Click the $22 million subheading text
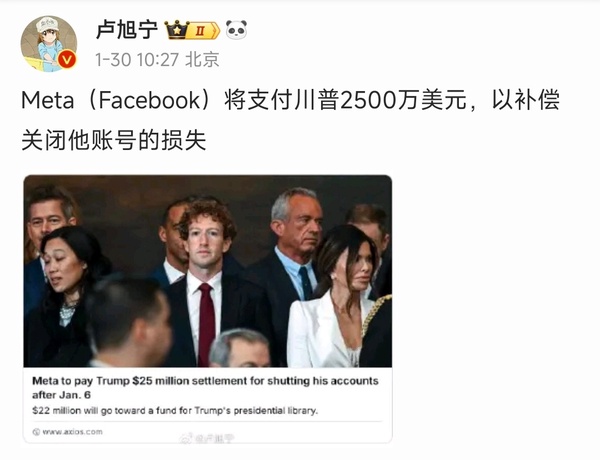600x460 pixels. click(175, 411)
